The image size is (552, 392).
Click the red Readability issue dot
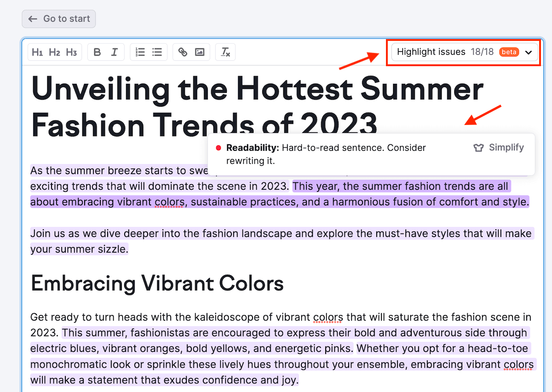point(218,148)
